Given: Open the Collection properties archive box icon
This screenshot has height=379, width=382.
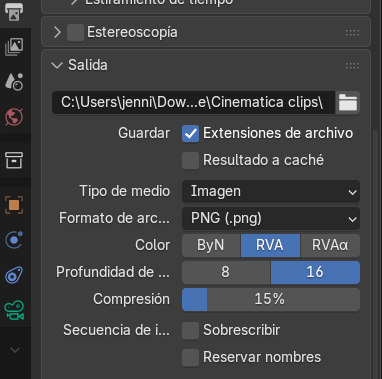Looking at the screenshot, I should point(14,160).
